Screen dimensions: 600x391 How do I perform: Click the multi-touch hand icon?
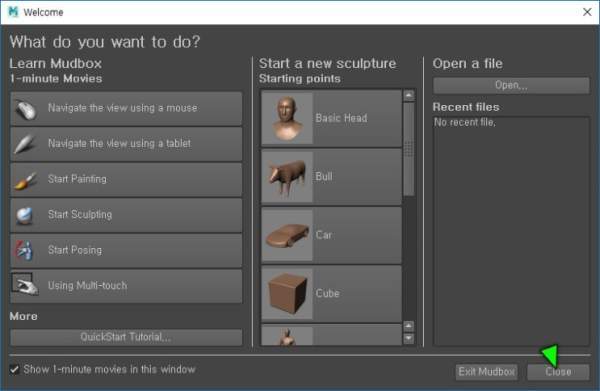[25, 284]
